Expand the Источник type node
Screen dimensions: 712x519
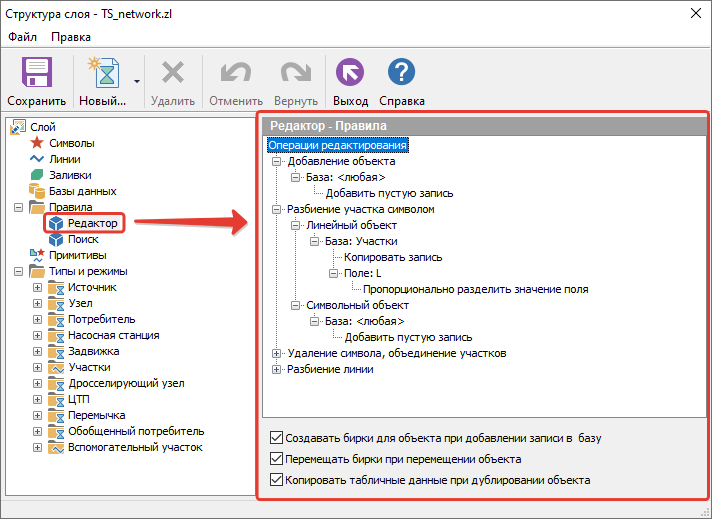[38, 288]
